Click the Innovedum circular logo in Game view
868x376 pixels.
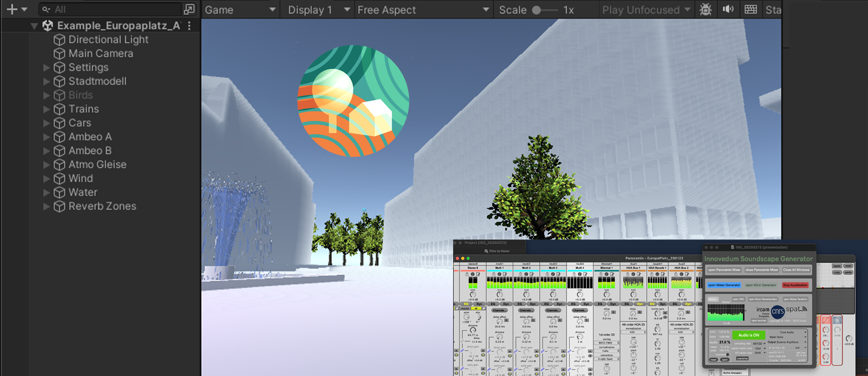[x=354, y=101]
